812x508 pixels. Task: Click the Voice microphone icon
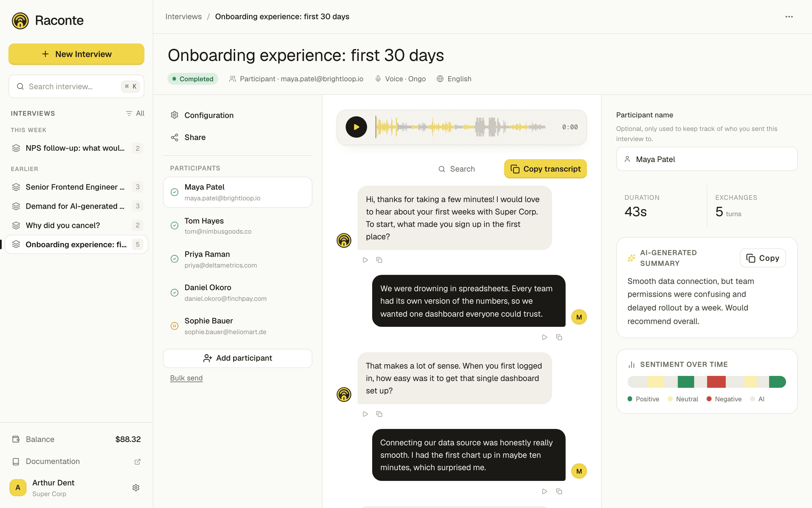click(x=378, y=79)
